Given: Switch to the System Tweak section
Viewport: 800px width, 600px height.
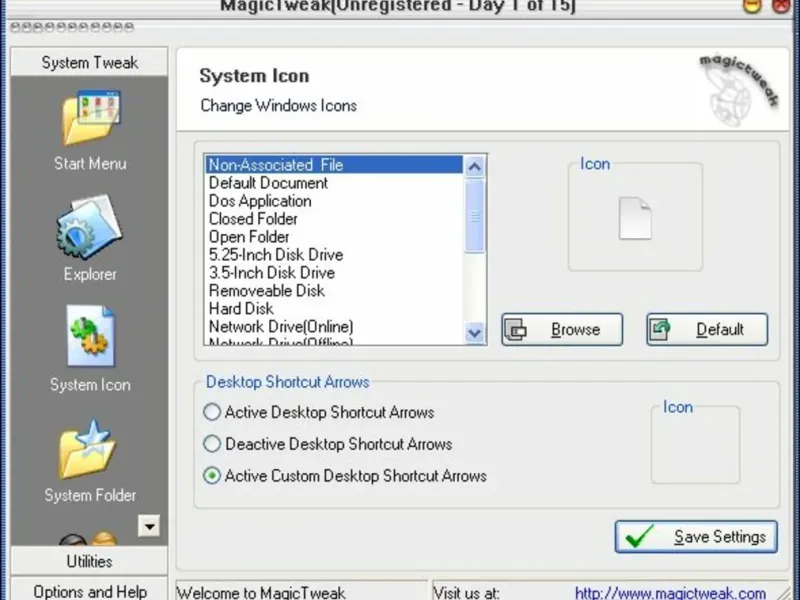Looking at the screenshot, I should point(89,62).
